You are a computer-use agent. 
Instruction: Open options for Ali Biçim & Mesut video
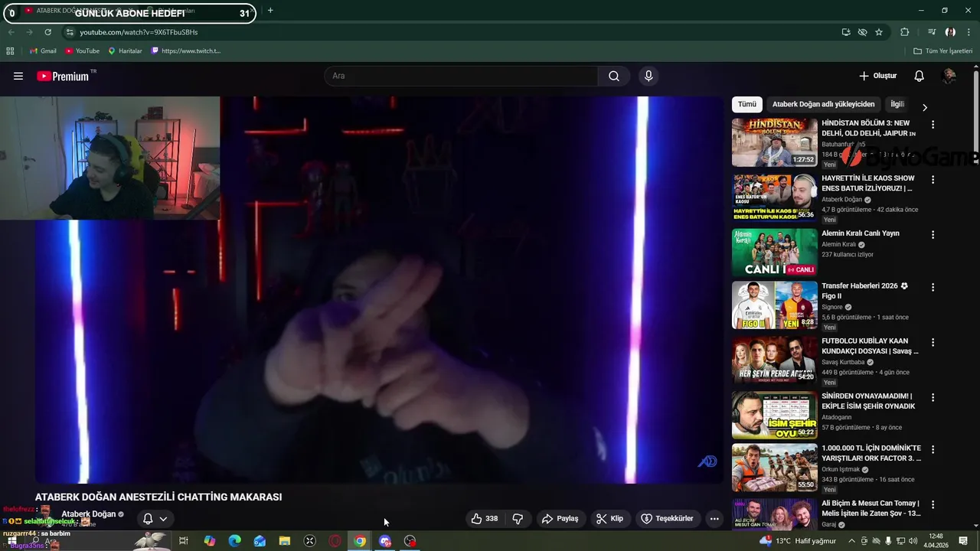(933, 504)
